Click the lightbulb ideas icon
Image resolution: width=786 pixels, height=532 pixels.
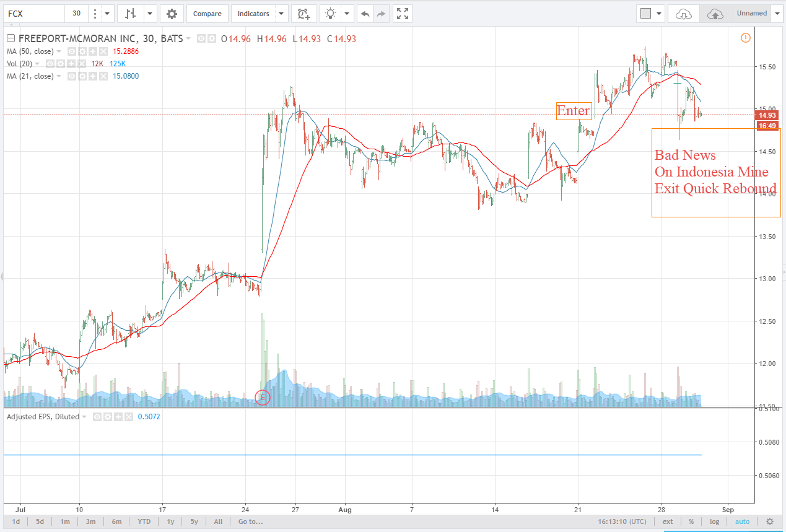pyautogui.click(x=331, y=14)
